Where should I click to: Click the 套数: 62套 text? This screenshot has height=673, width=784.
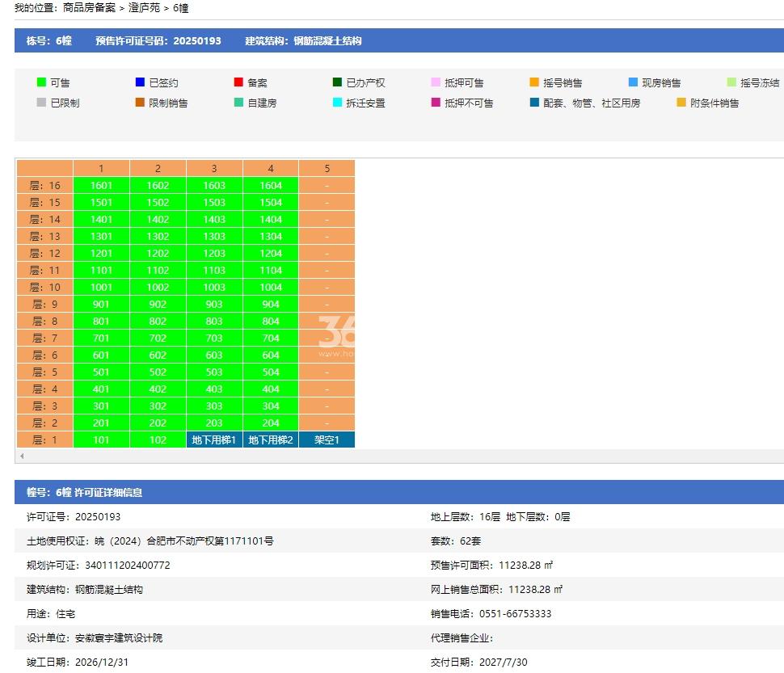(x=456, y=541)
